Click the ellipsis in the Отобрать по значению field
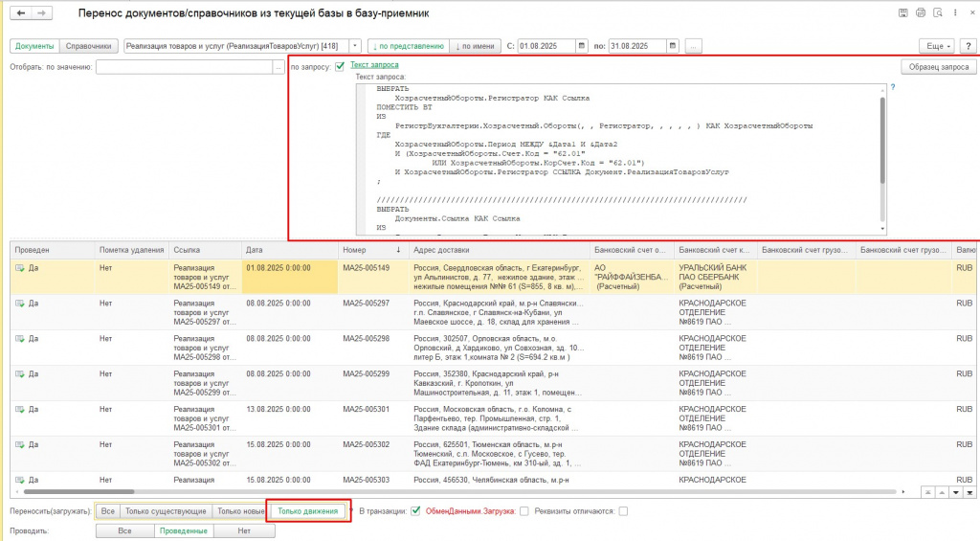This screenshot has height=541, width=980. pos(278,67)
